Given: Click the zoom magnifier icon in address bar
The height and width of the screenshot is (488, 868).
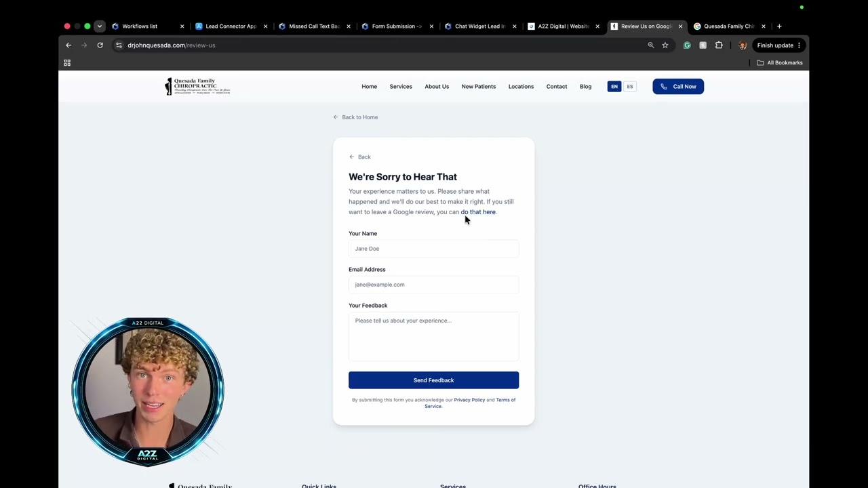Looking at the screenshot, I should point(651,45).
